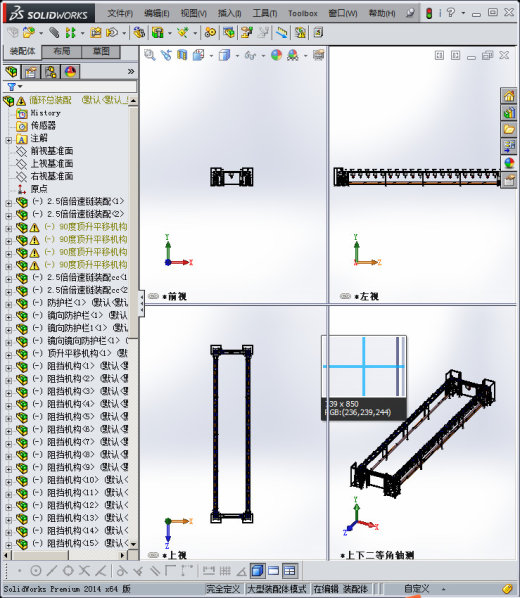Click the Insert Components toolbar icon
This screenshot has height=598, width=520.
point(29,32)
